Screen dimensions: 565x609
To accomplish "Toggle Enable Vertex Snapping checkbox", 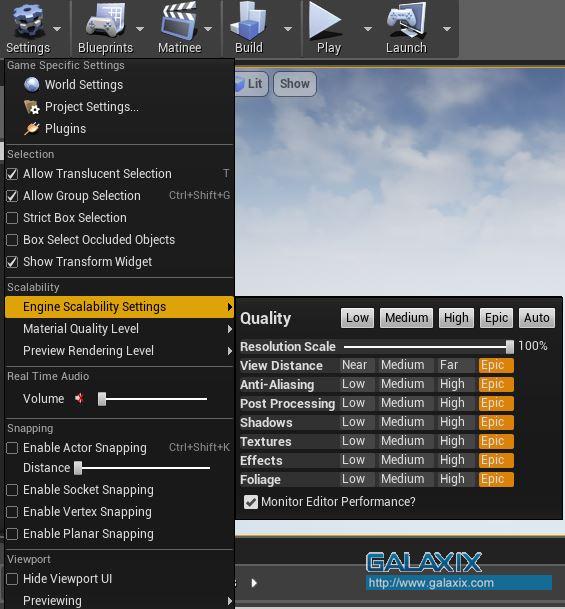I will point(12,512).
